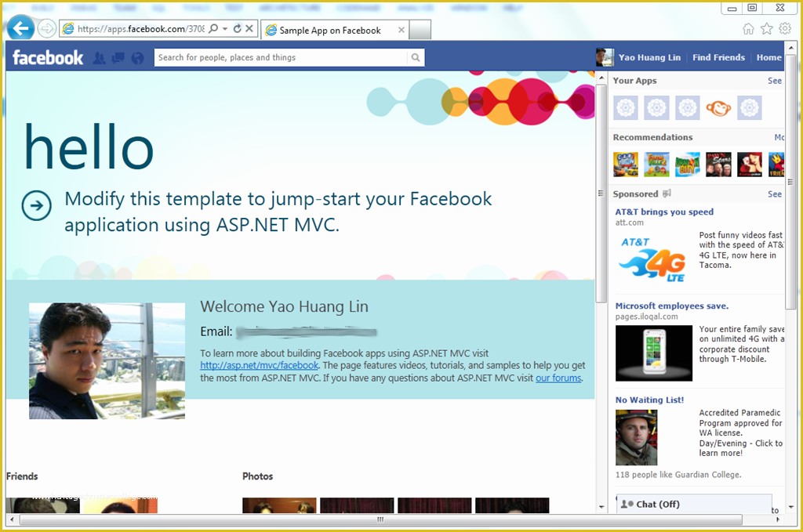
Task: Click the app canvas scrollbar up arrow
Action: click(601, 78)
